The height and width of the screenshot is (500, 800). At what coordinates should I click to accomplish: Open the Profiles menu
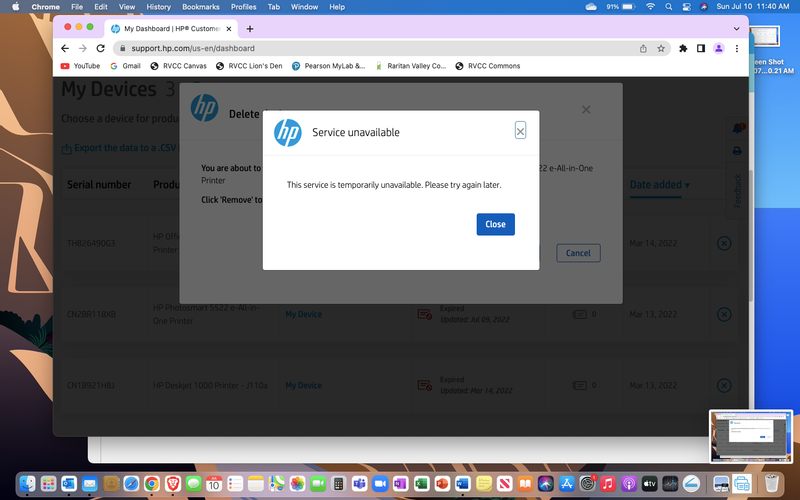[x=243, y=7]
